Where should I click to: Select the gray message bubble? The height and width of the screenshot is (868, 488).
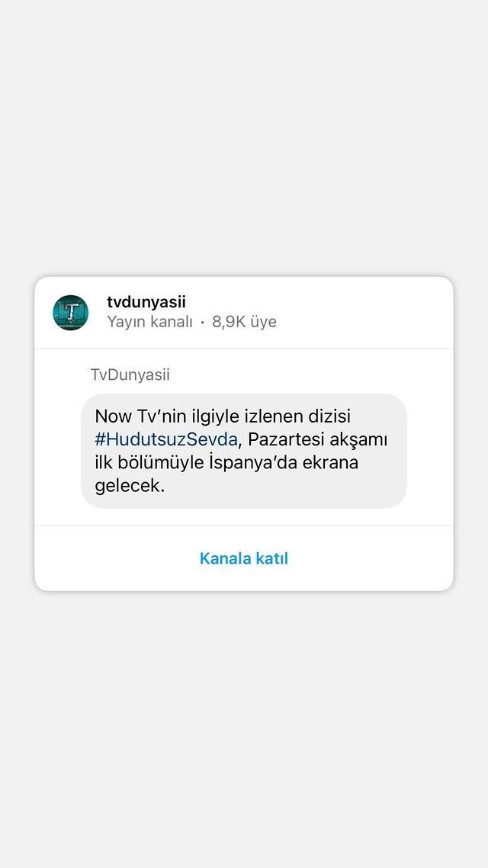click(x=244, y=451)
